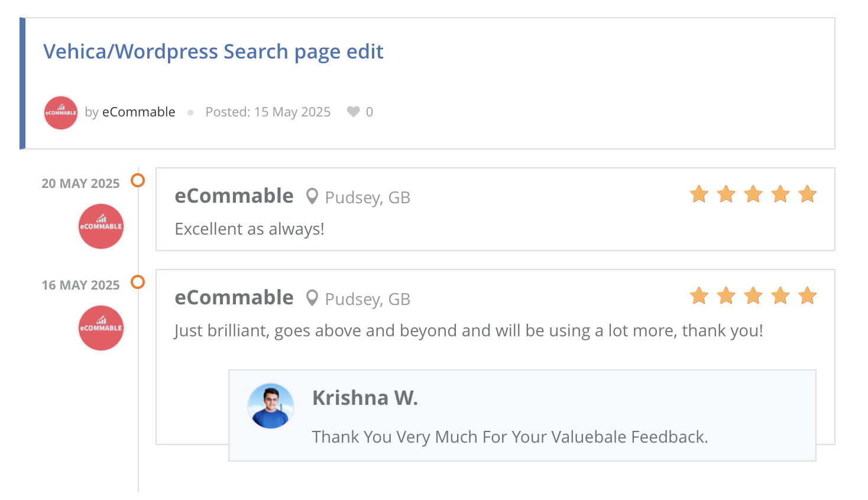Click third star in 16 May review rating
868x500 pixels.
click(753, 296)
